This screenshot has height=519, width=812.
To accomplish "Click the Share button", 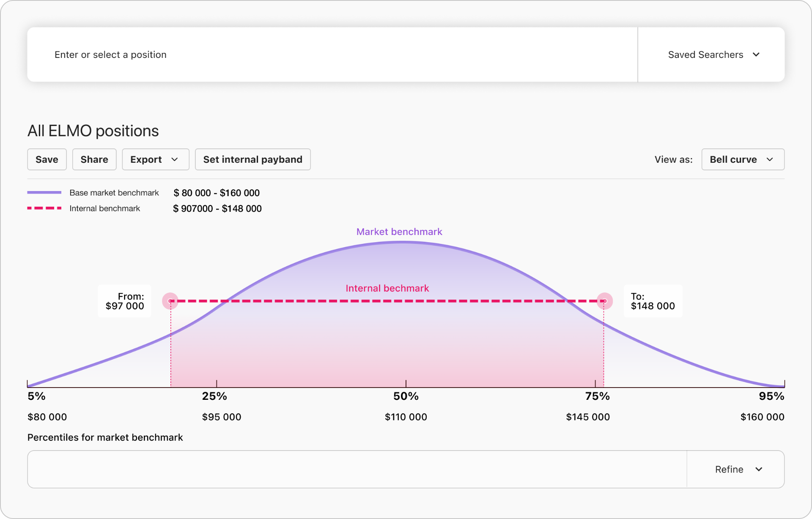I will click(94, 159).
